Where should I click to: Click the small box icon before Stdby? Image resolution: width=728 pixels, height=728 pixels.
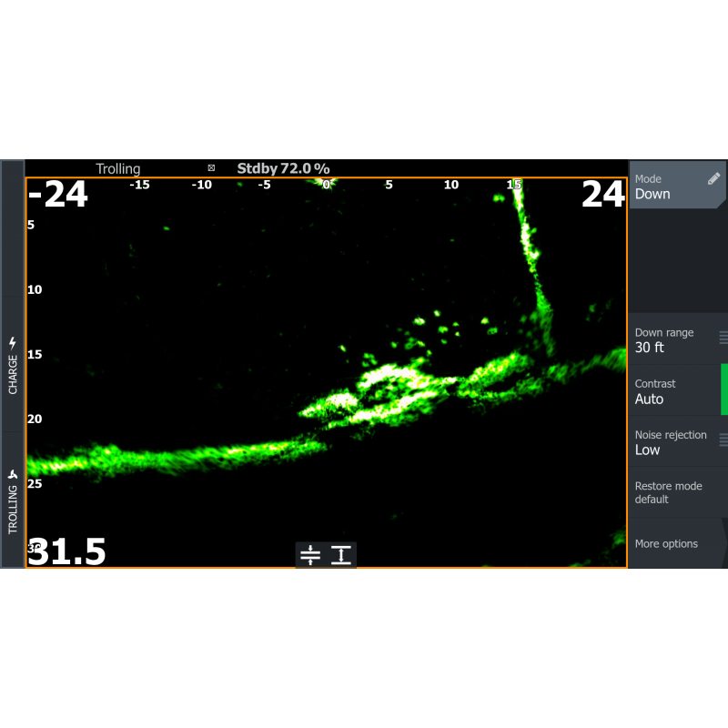click(x=211, y=168)
